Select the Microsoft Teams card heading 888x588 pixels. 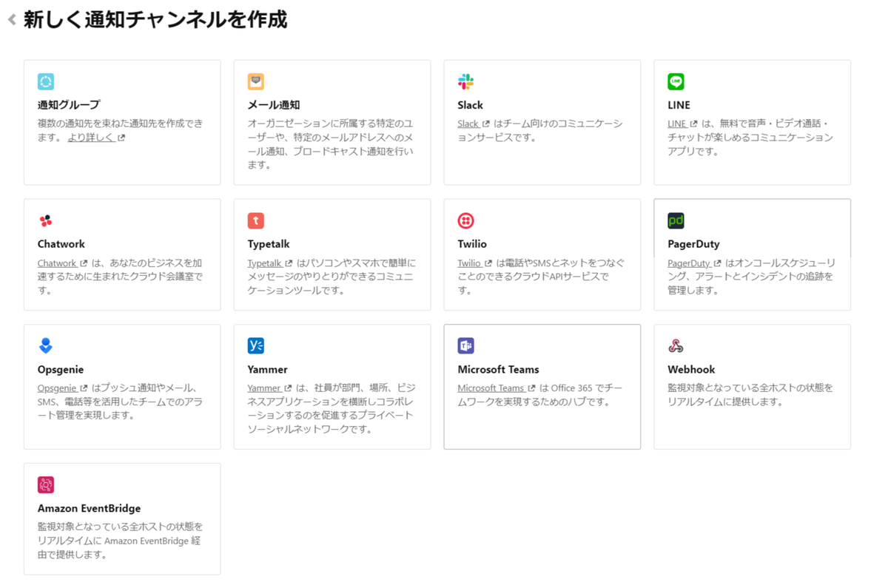click(x=498, y=369)
